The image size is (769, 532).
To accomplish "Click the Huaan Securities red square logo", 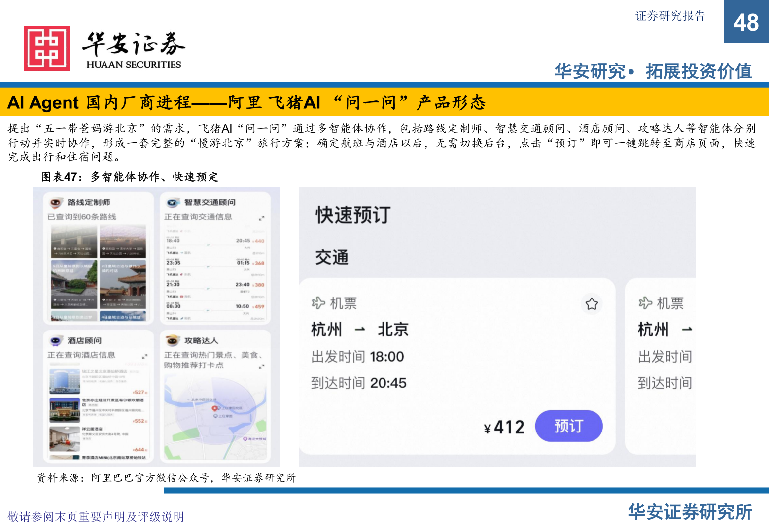I will [x=47, y=48].
